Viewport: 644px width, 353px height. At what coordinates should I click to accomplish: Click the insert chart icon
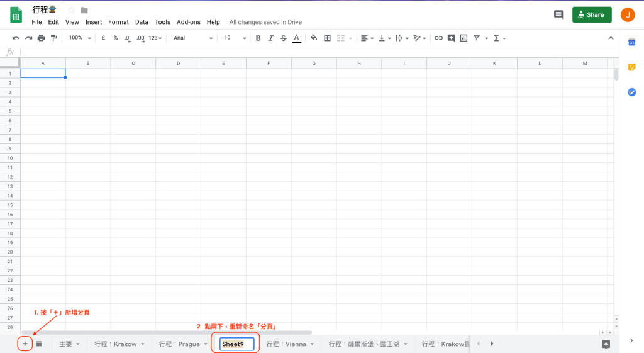point(464,38)
